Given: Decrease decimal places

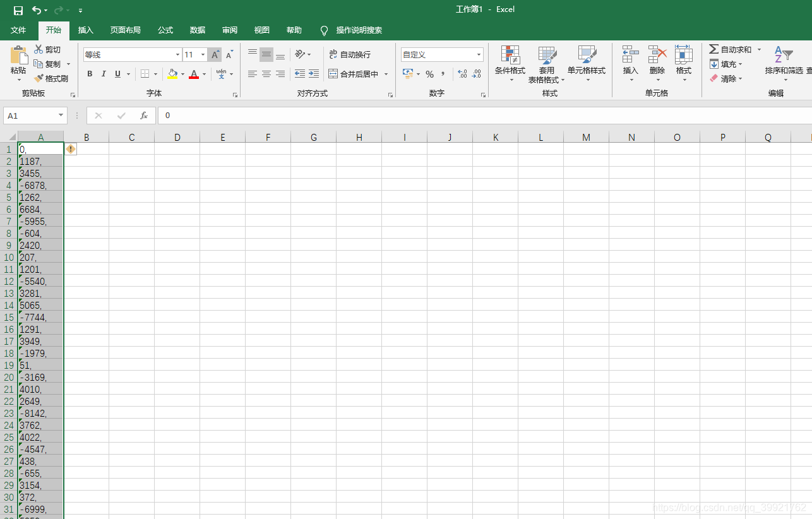Looking at the screenshot, I should pyautogui.click(x=477, y=74).
